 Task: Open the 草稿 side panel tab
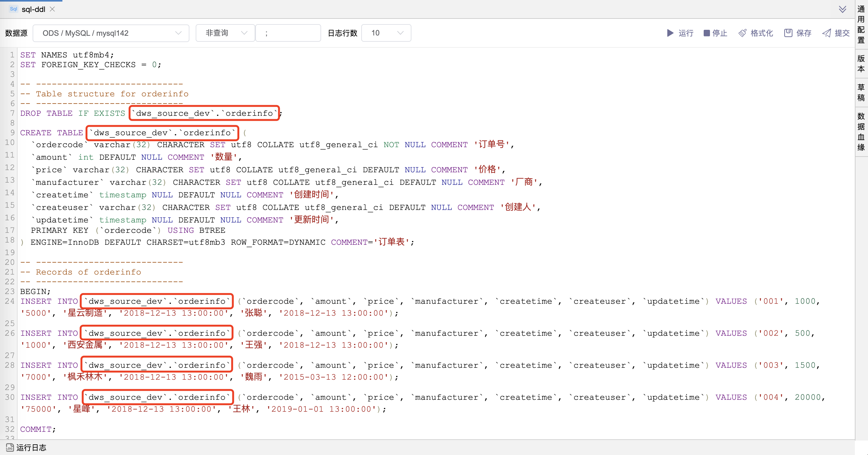tap(861, 93)
